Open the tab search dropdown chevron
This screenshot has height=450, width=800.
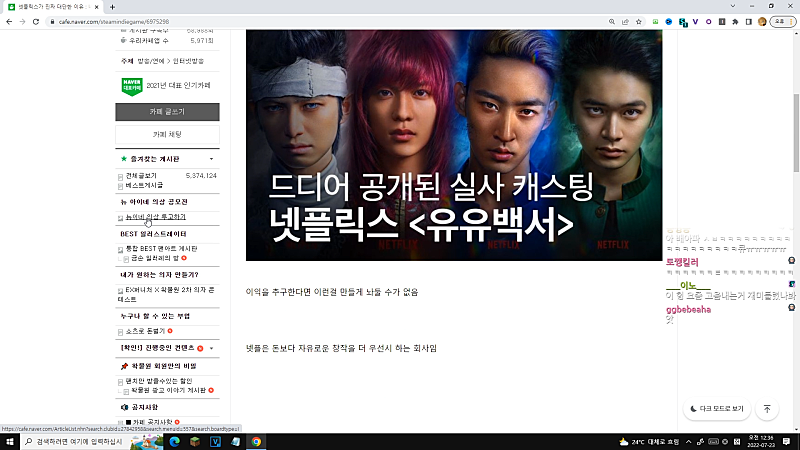click(x=733, y=6)
